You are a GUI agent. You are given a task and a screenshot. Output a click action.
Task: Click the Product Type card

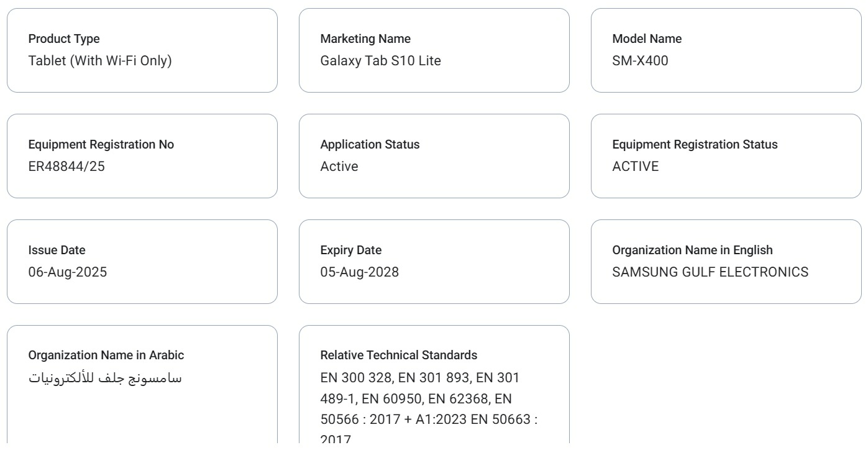(142, 50)
